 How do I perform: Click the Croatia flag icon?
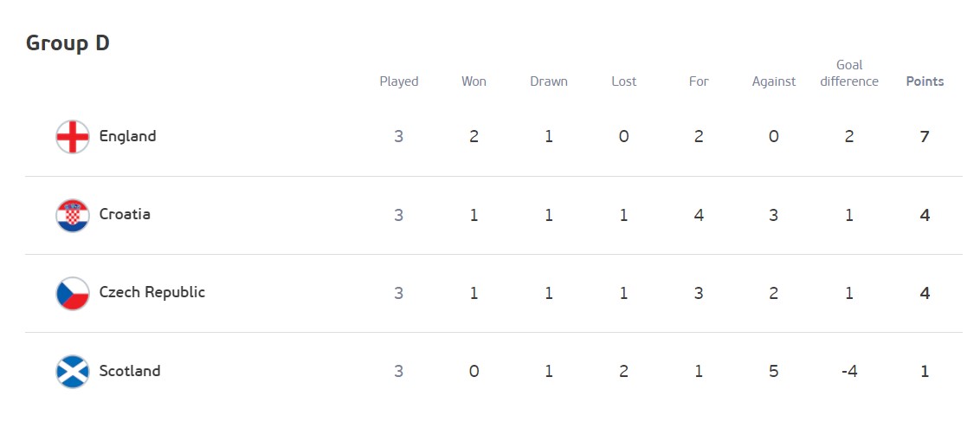click(73, 215)
